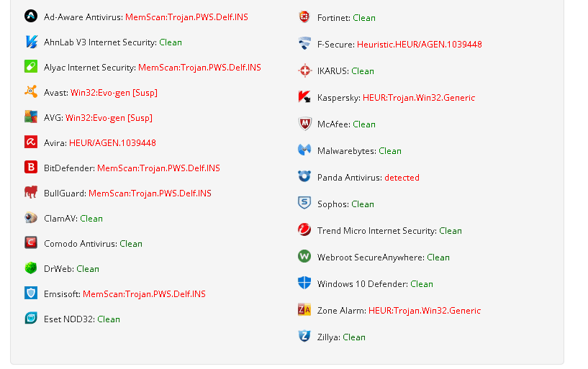Click the BullGuard dog icon

pos(31,192)
